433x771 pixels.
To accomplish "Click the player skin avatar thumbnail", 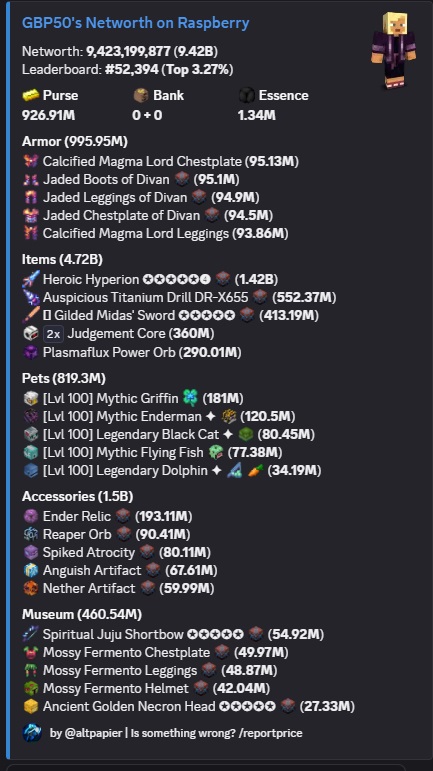I will pyautogui.click(x=394, y=50).
